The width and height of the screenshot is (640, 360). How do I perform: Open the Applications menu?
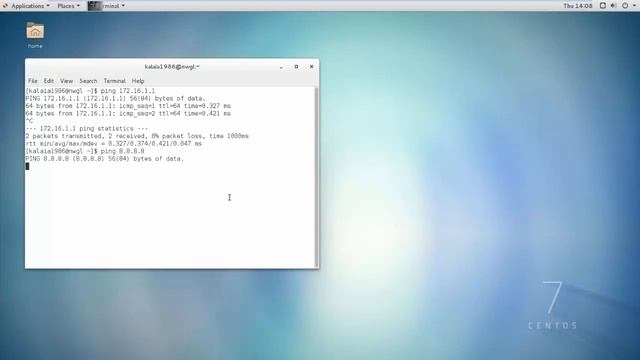click(x=27, y=6)
